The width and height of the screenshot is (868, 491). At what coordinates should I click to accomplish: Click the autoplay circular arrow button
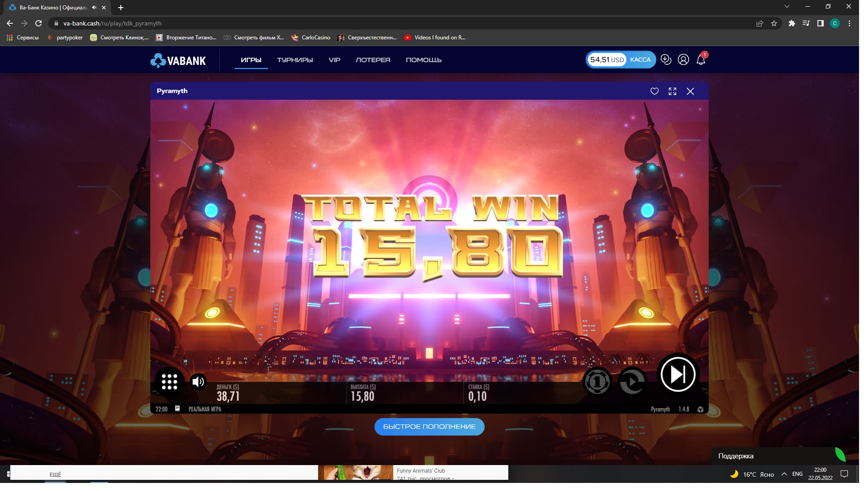click(632, 381)
